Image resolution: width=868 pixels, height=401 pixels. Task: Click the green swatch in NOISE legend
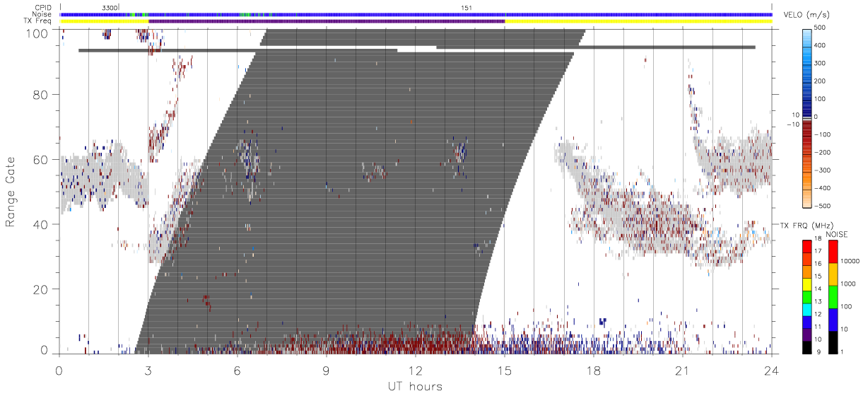[x=833, y=297]
